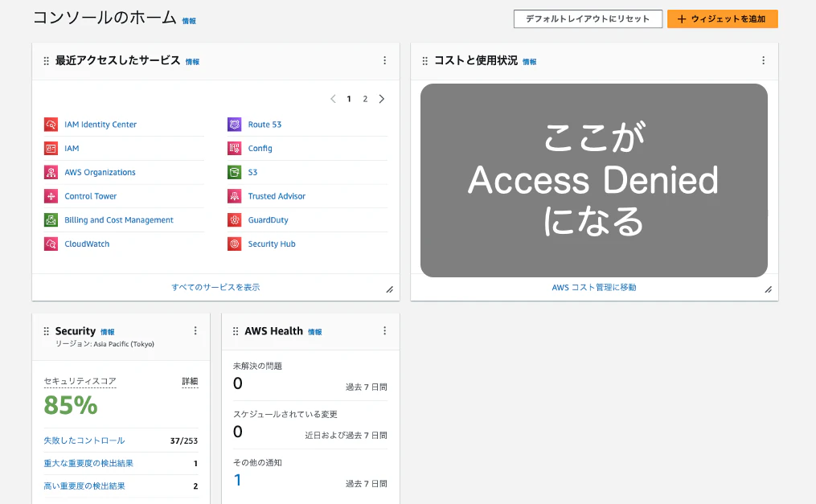Open the AWS Organizations link
Image resolution: width=816 pixels, height=504 pixels.
coord(100,172)
